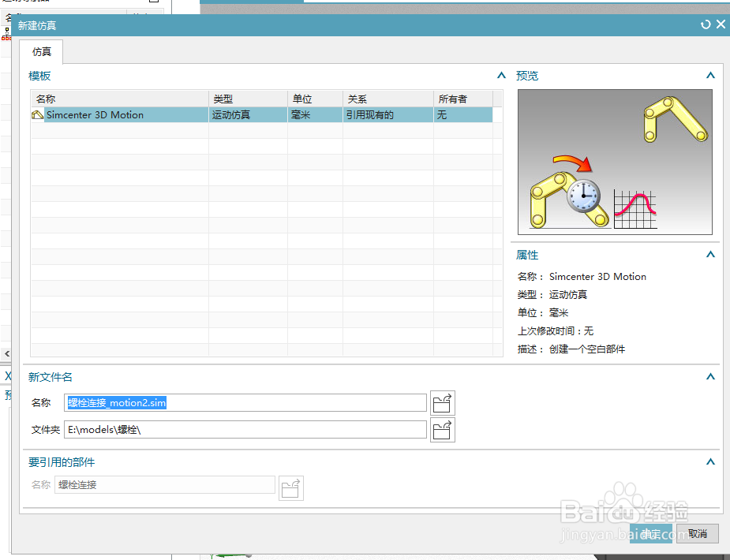Collapse the 属性 section
The image size is (730, 560).
pyautogui.click(x=710, y=255)
